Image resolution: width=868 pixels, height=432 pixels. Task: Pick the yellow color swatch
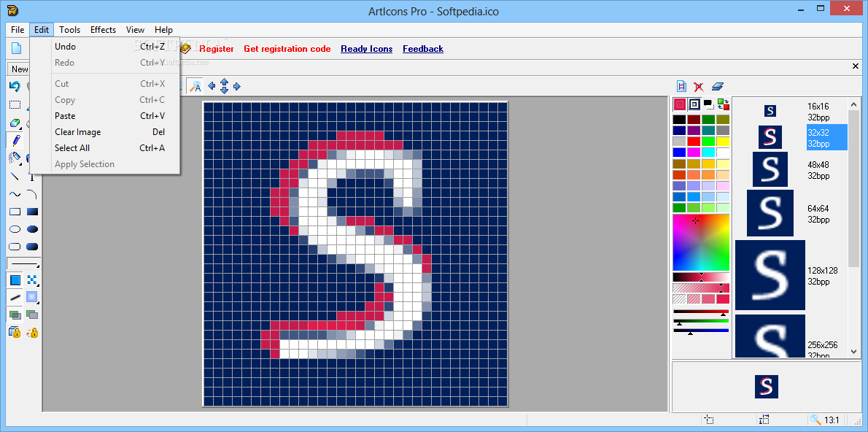pos(723,142)
